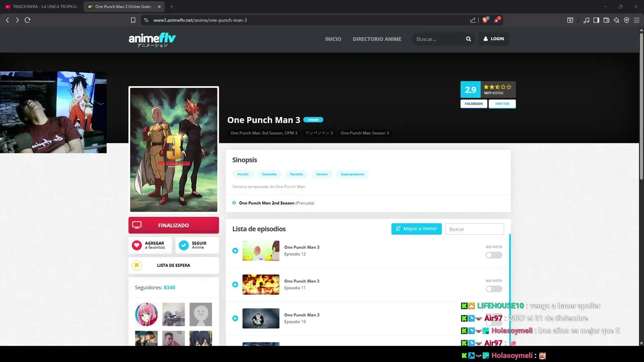Switch to the TRAICIONERA YouTube tab
This screenshot has width=644, height=362.
[42, 7]
